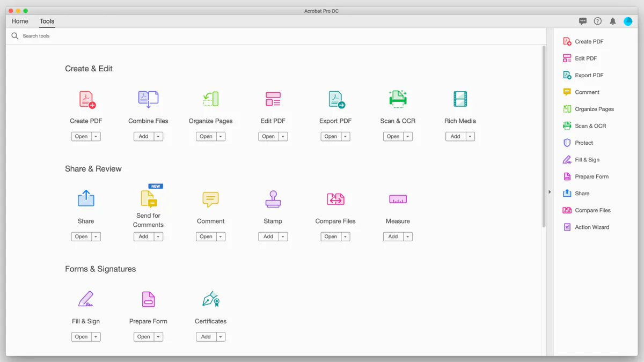Screen dimensions: 644x362
Task: Select the Tools tab
Action: pos(46,21)
